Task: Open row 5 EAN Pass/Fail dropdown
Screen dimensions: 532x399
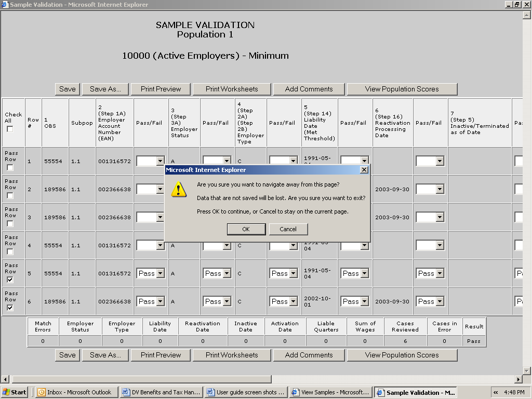Action: click(x=160, y=273)
